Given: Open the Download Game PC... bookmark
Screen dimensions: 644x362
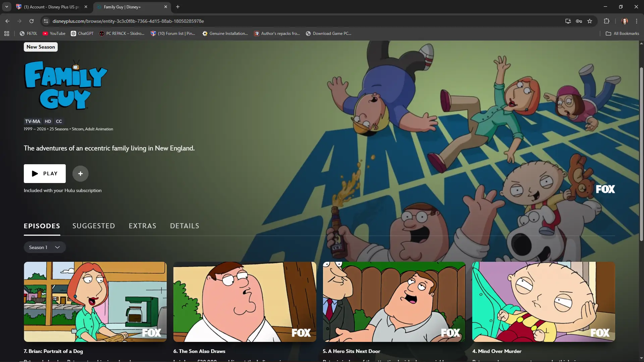Looking at the screenshot, I should (x=329, y=34).
